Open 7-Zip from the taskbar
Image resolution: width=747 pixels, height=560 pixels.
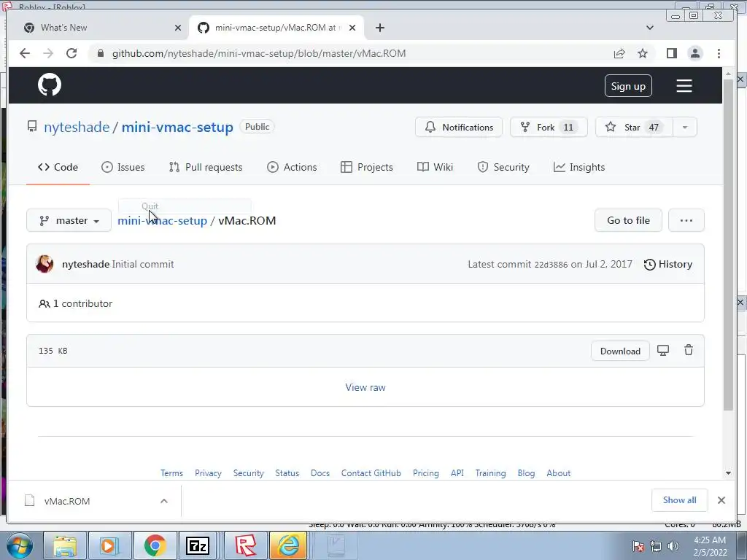[x=198, y=545]
